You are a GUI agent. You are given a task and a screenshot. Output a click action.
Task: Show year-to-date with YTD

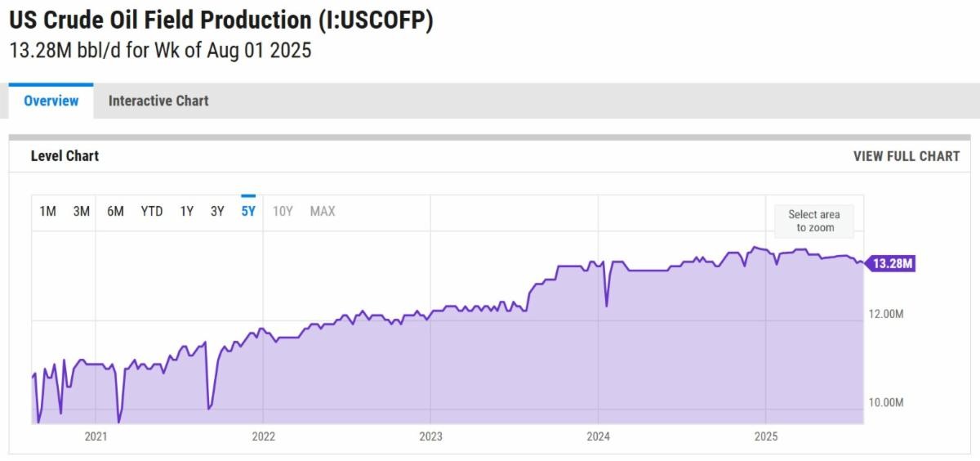(x=152, y=212)
